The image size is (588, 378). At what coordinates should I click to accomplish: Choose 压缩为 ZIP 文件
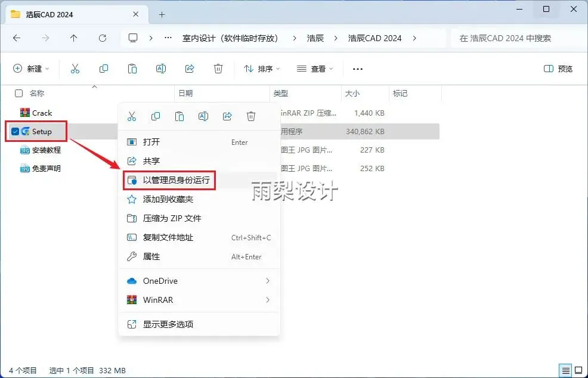(199, 218)
